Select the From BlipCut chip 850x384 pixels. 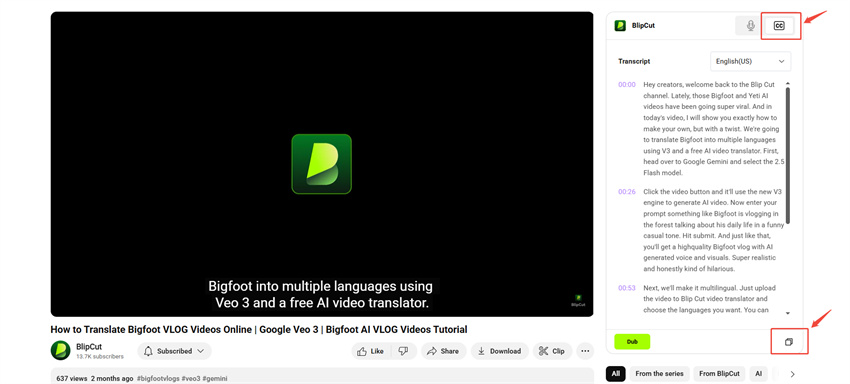(x=719, y=374)
